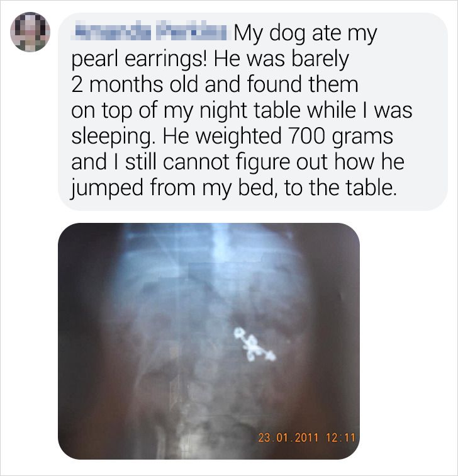Click the word "sleeping." in comment

(111, 137)
